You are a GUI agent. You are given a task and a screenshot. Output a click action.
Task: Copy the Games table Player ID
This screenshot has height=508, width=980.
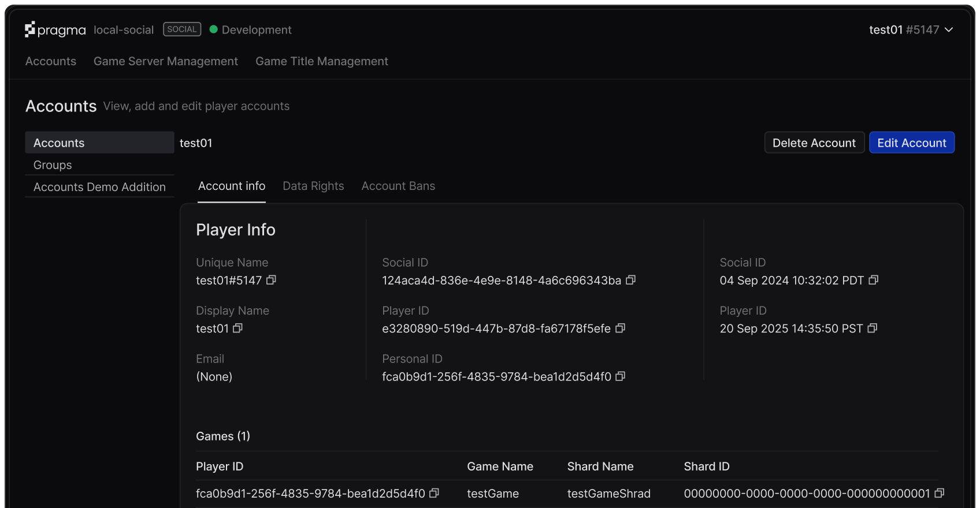pos(434,493)
